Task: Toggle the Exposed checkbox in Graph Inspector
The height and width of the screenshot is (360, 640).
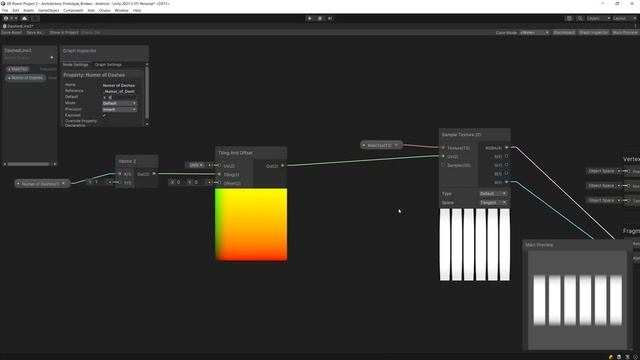Action: 104,116
